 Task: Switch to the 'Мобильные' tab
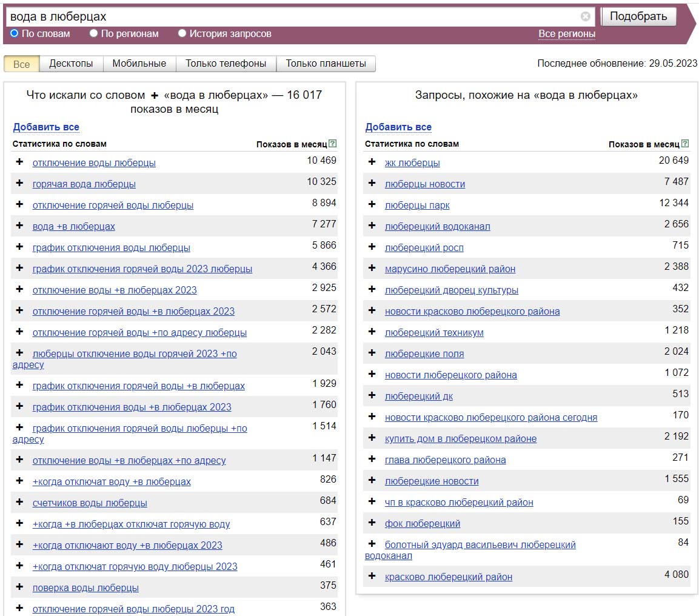(x=139, y=64)
